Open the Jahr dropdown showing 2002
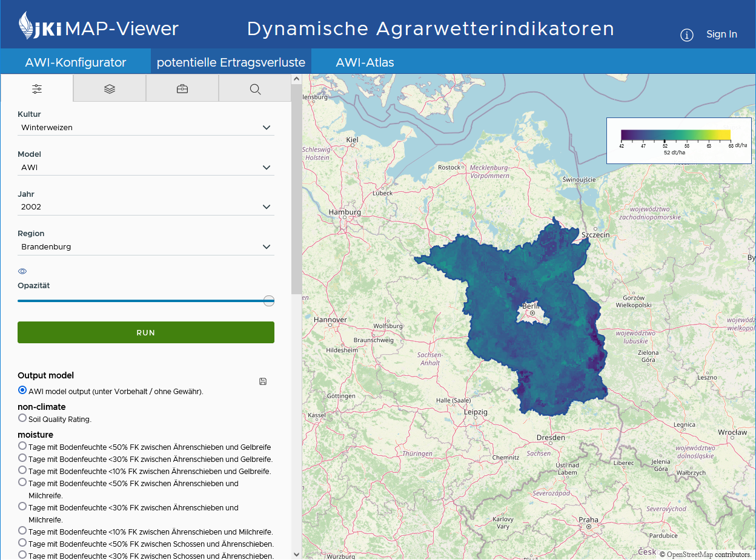This screenshot has width=756, height=560. (145, 207)
